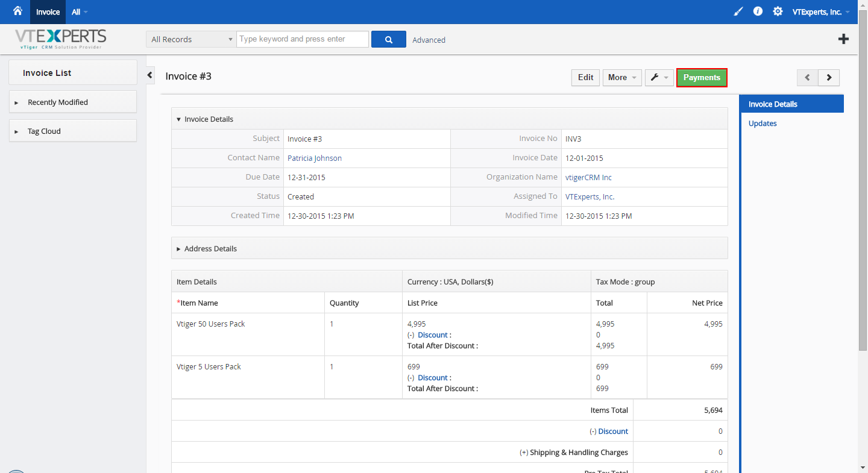
Task: Go to previous invoice record
Action: coord(808,77)
